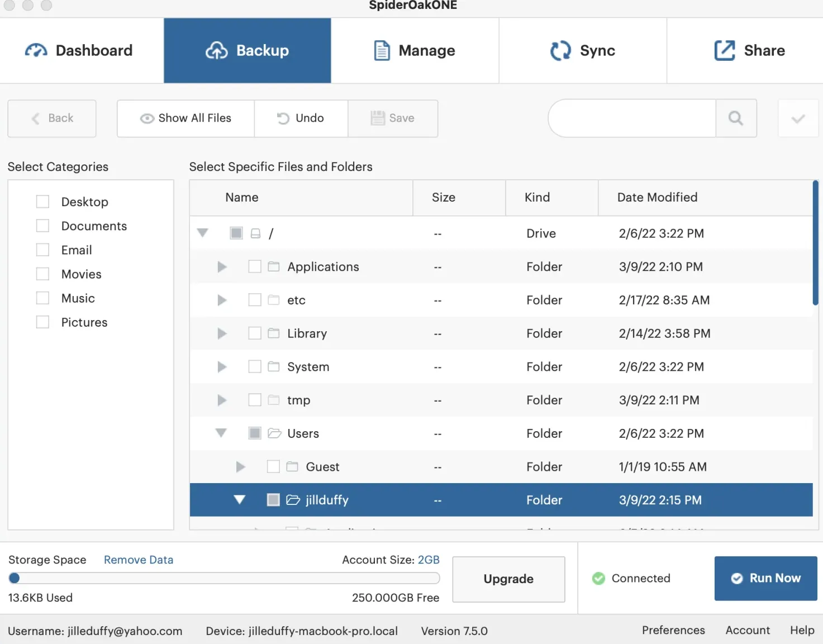
Task: Sort by the Name column header
Action: click(x=301, y=198)
